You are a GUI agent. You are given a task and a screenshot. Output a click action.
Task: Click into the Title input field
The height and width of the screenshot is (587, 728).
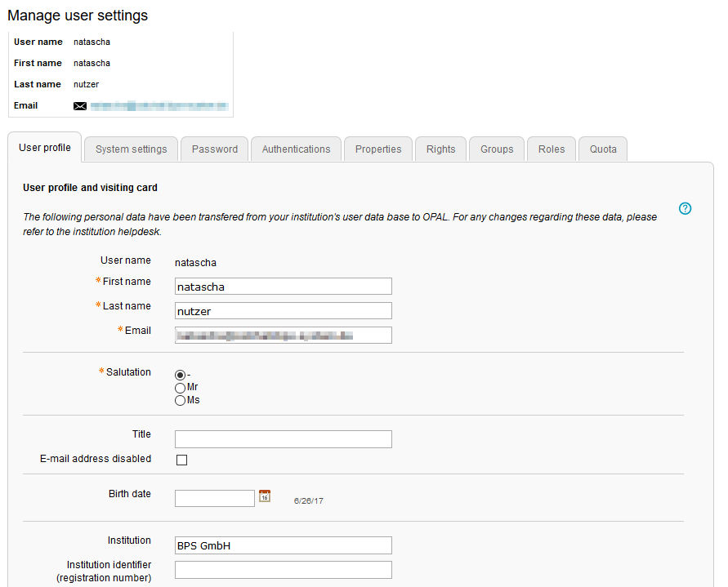[x=283, y=439]
